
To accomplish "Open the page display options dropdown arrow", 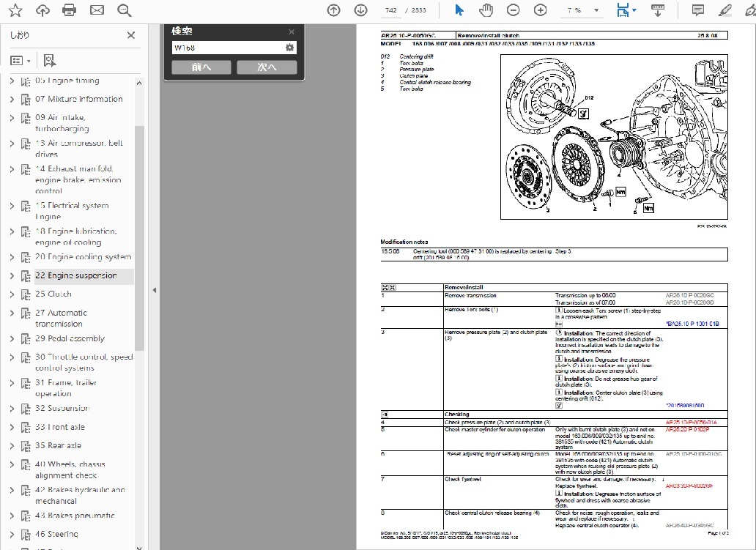I will (x=634, y=10).
